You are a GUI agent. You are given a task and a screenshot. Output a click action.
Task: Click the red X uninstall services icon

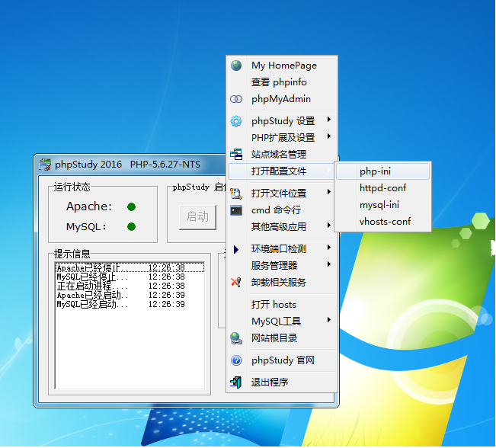(x=236, y=282)
